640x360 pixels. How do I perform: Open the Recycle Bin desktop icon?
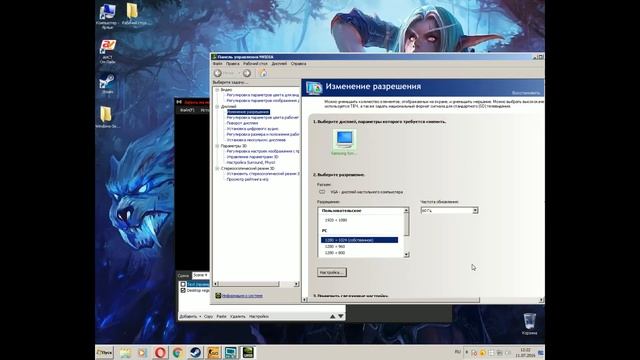[x=529, y=324]
